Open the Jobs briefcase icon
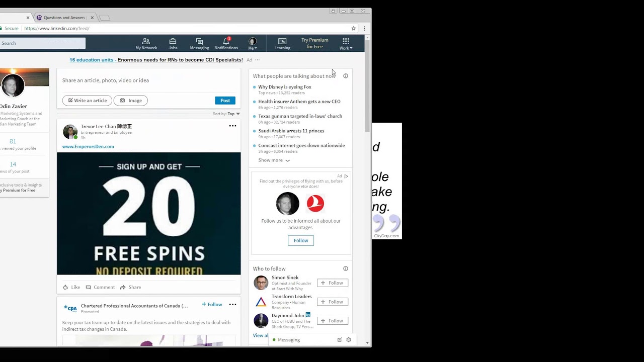 (173, 44)
